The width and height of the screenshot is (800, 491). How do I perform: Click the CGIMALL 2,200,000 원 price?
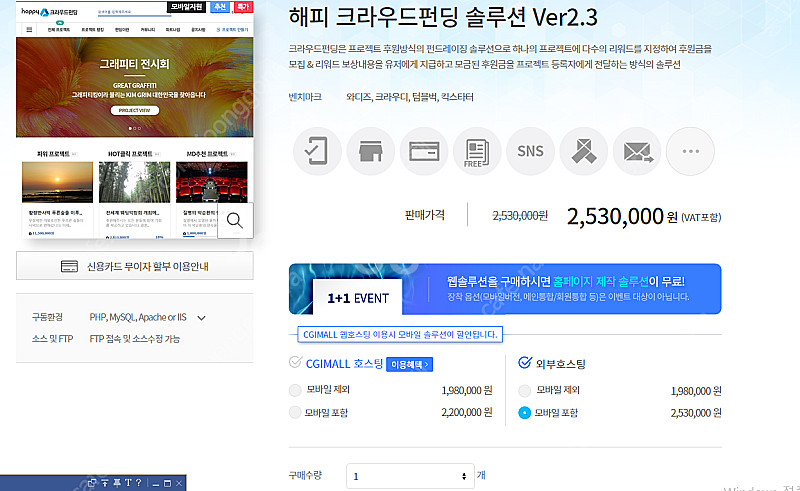coord(467,412)
